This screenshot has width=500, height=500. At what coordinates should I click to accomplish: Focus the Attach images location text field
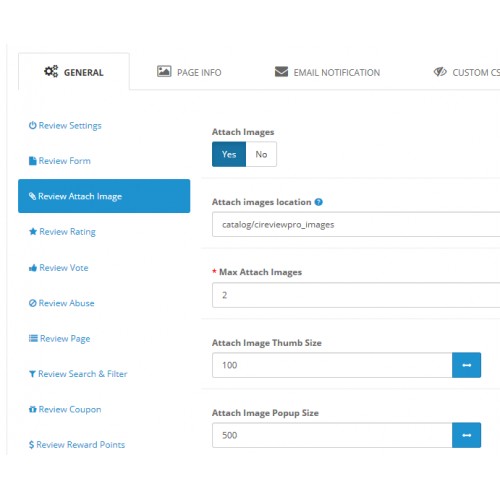[356, 224]
